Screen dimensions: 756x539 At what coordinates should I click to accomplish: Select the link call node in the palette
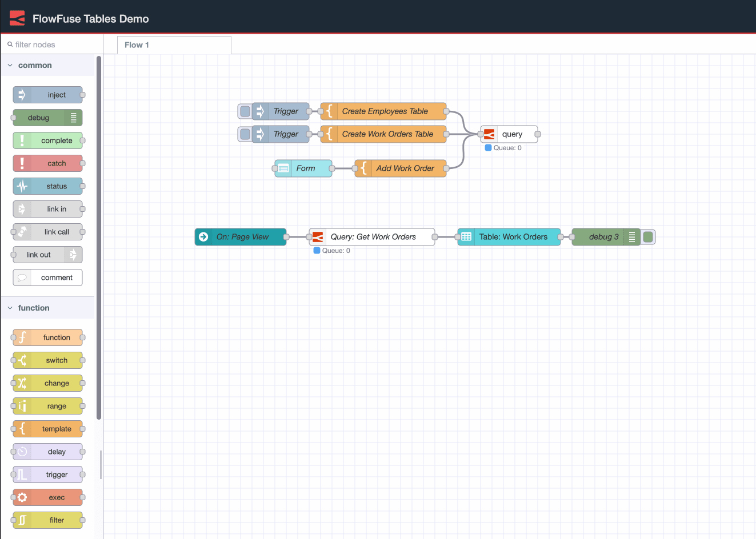49,232
